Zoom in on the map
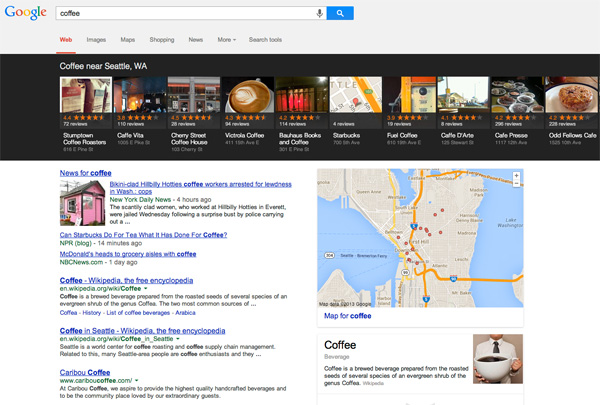Image resolution: width=600 pixels, height=405 pixels. click(516, 175)
